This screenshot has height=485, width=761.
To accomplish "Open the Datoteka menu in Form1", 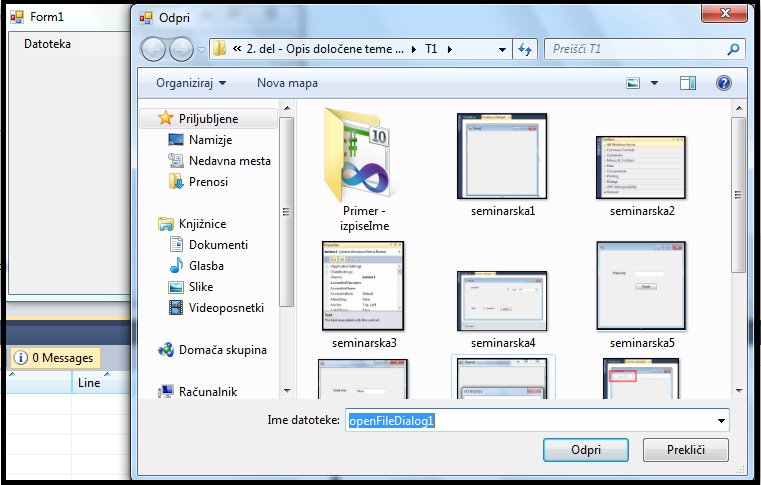I will 47,44.
